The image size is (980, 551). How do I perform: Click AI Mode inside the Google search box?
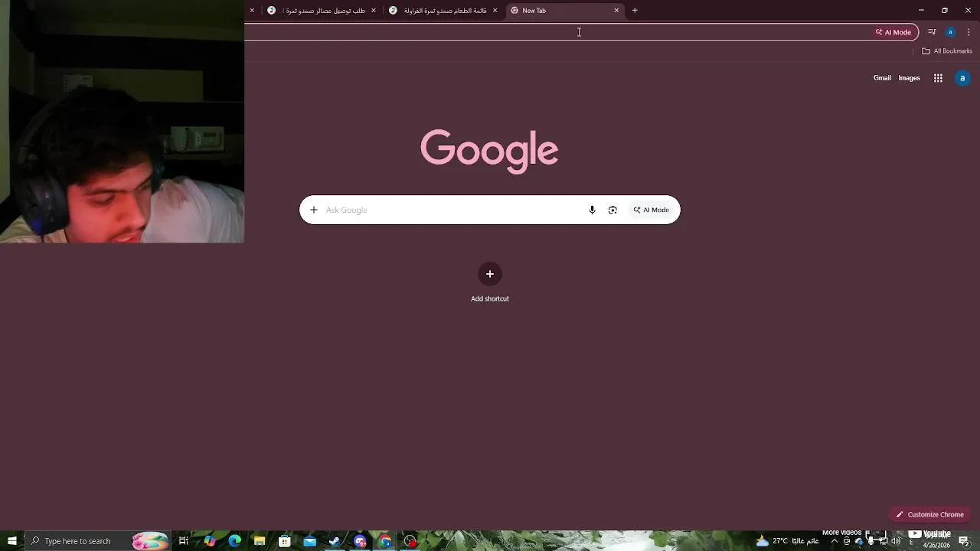(x=652, y=210)
